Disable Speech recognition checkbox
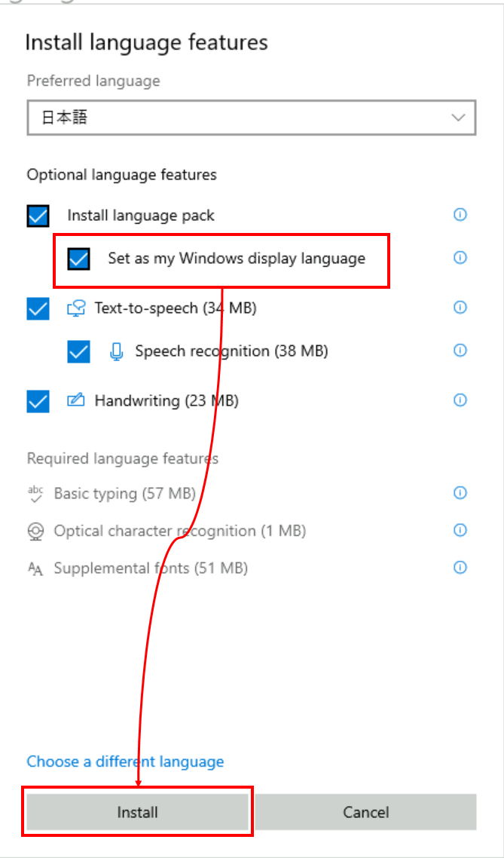504x858 pixels. (78, 352)
